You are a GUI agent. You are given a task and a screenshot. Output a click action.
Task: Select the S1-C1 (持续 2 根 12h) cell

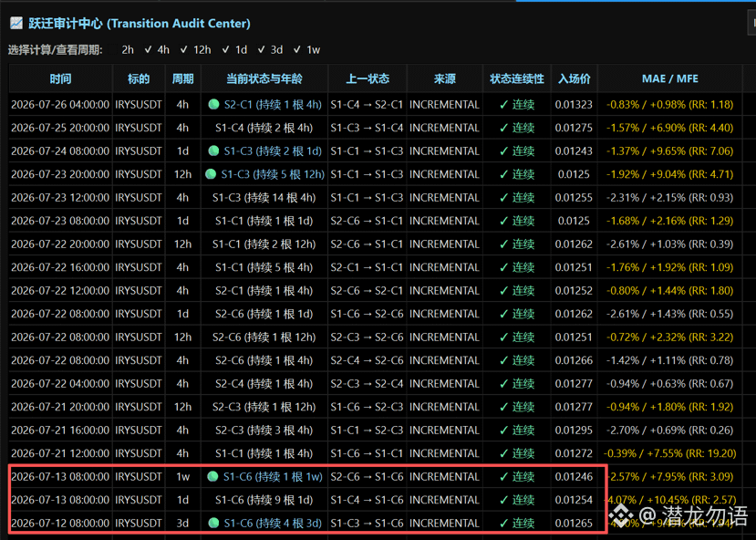(264, 244)
